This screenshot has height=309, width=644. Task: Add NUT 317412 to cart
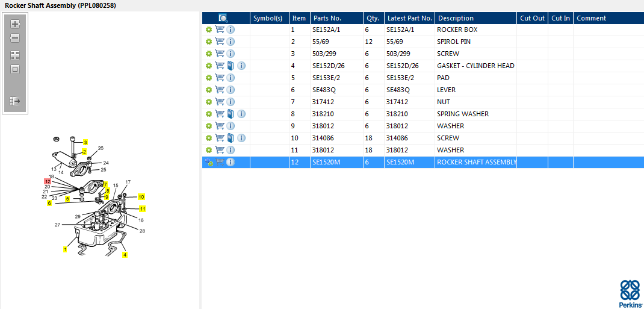tap(220, 102)
